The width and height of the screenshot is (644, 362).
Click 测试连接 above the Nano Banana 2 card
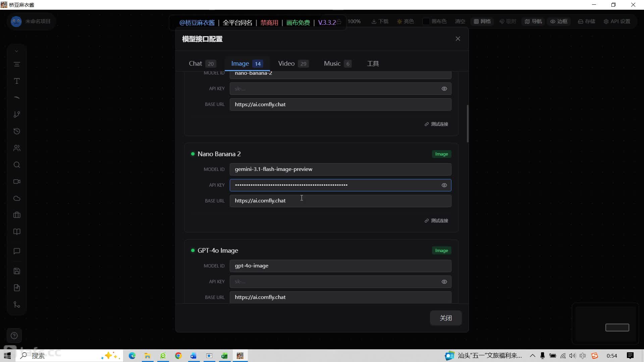click(436, 124)
